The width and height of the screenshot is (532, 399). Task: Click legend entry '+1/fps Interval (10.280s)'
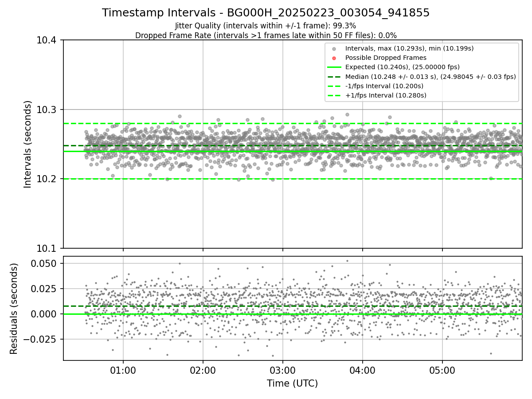(386, 95)
